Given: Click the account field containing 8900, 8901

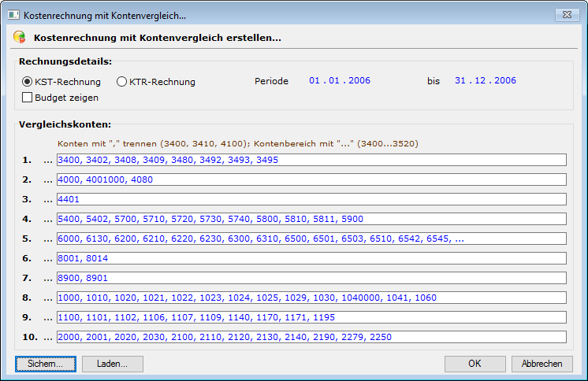Looking at the screenshot, I should (311, 278).
